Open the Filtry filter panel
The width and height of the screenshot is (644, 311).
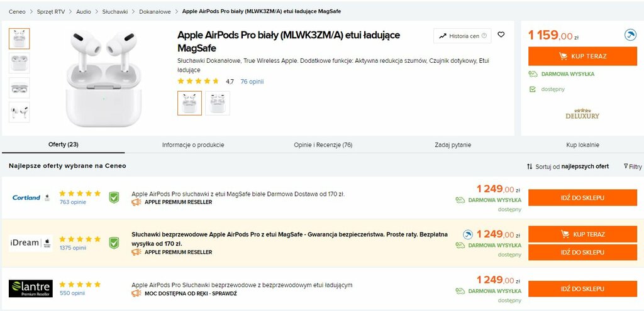[633, 166]
